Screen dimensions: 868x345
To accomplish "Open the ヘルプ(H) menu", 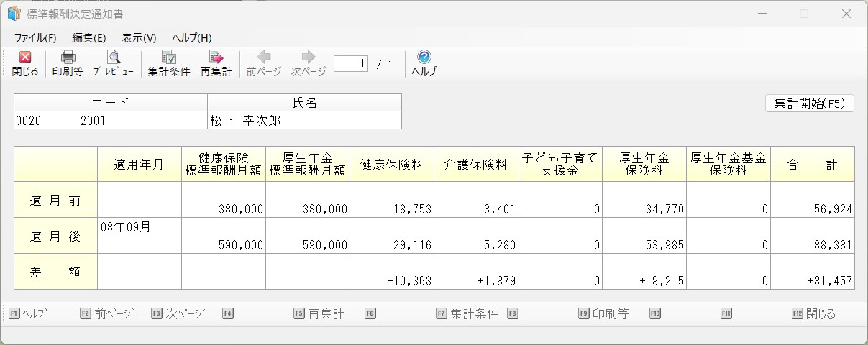I will 191,38.
